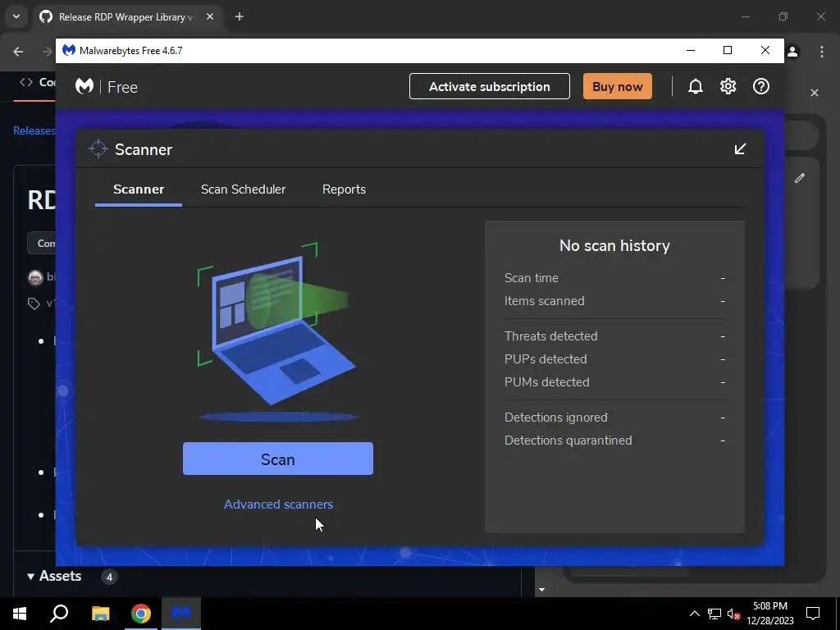
Task: Click the Code tab icon in GitHub
Action: pyautogui.click(x=26, y=82)
